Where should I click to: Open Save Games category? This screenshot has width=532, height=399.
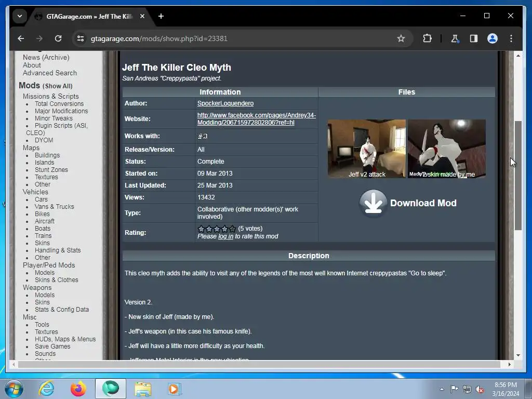(x=52, y=347)
